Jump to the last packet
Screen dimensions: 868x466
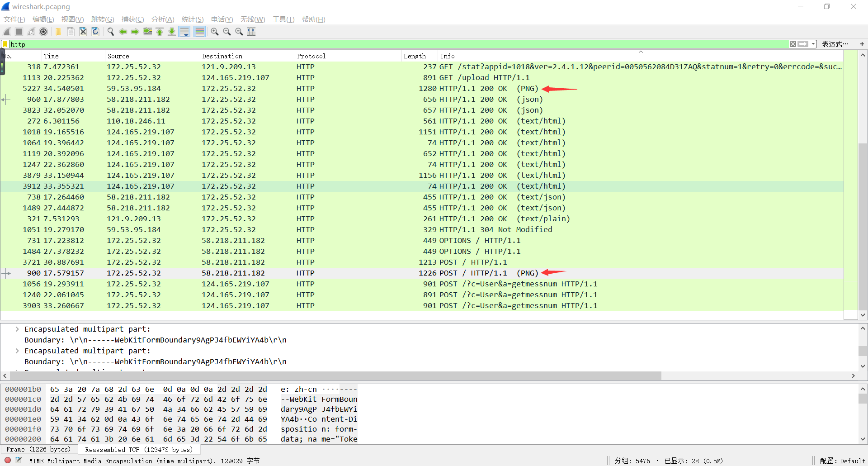tap(172, 32)
